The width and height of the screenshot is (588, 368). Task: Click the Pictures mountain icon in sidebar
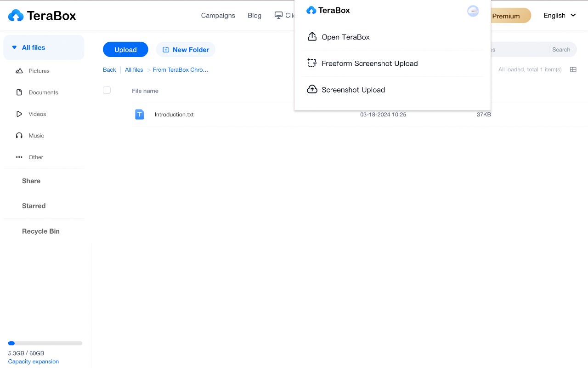[x=19, y=71]
